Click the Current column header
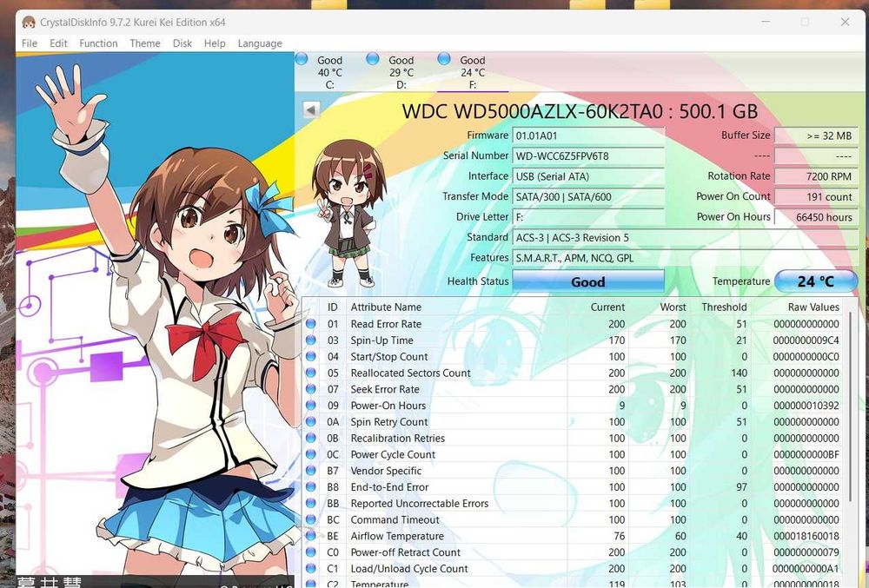 click(x=607, y=307)
